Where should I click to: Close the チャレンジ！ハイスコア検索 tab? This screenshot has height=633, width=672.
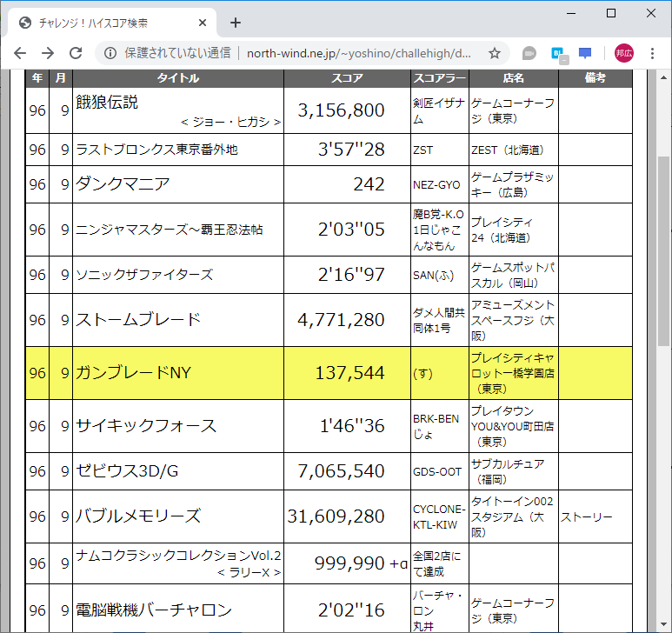click(x=203, y=23)
